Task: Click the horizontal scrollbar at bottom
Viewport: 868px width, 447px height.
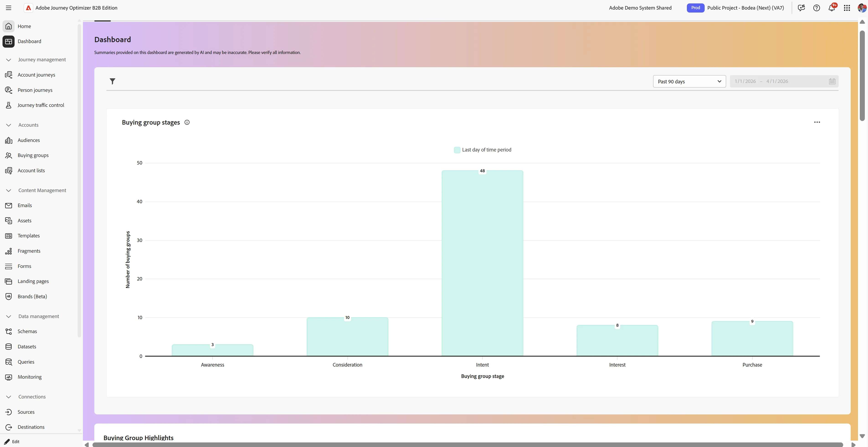Action: pyautogui.click(x=467, y=445)
